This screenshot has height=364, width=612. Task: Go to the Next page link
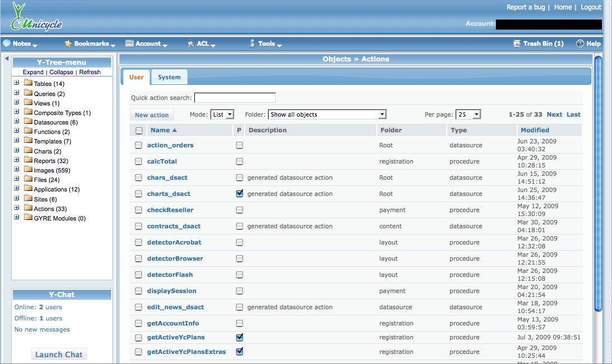tap(554, 114)
